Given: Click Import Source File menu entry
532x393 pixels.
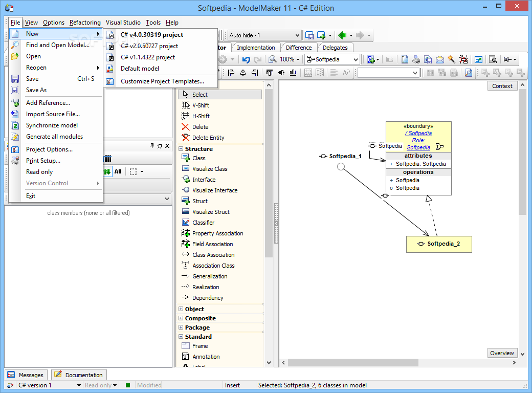Looking at the screenshot, I should [x=56, y=114].
